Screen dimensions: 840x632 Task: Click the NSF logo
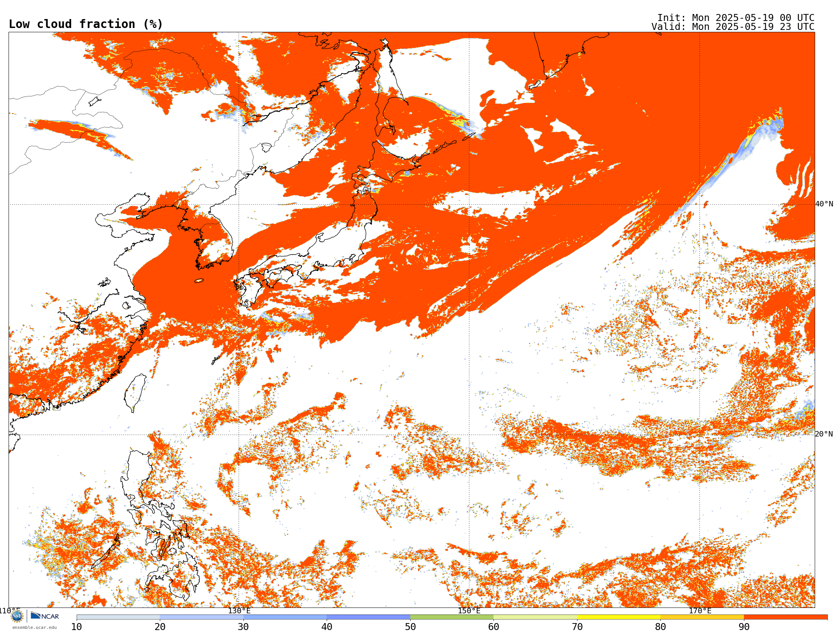click(17, 616)
